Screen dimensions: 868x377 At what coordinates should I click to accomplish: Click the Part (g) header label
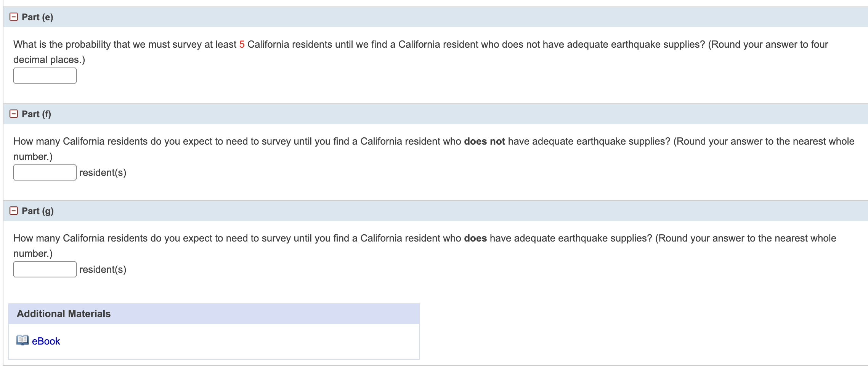pyautogui.click(x=38, y=211)
